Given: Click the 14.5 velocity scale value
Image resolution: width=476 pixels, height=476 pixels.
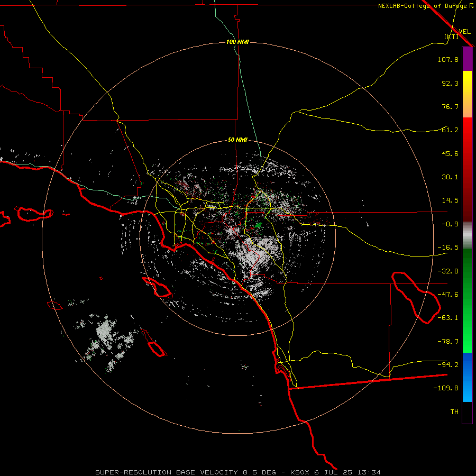Looking at the screenshot, I should tap(450, 200).
